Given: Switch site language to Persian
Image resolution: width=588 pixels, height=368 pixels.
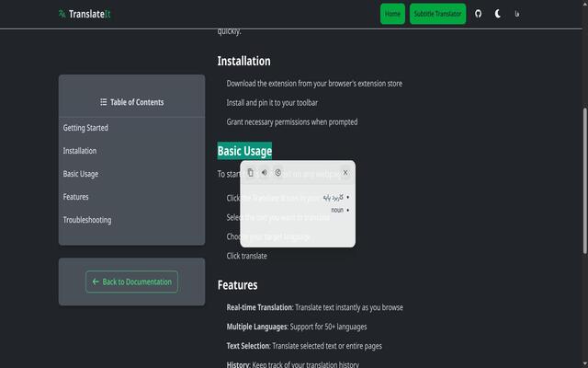Looking at the screenshot, I should tap(517, 14).
